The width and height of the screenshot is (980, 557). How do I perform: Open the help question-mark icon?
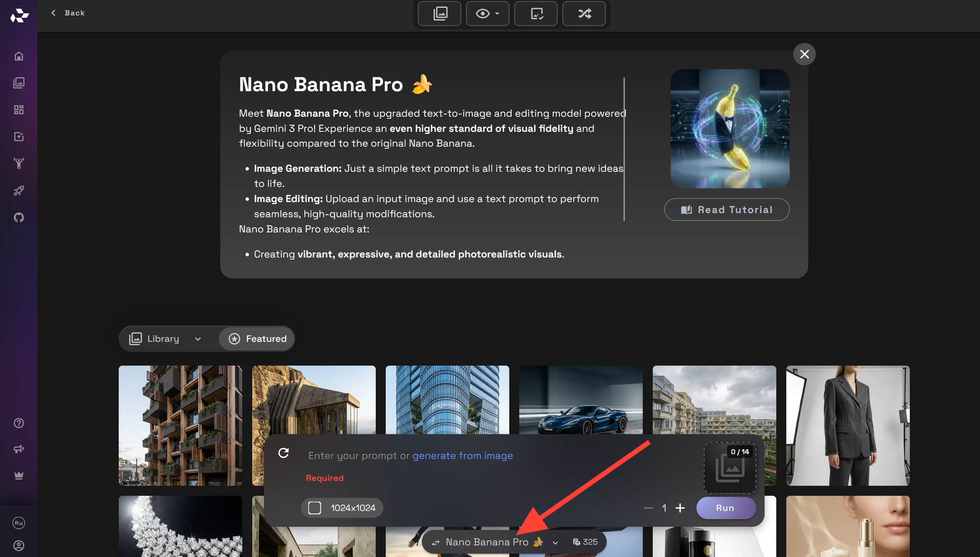point(19,423)
